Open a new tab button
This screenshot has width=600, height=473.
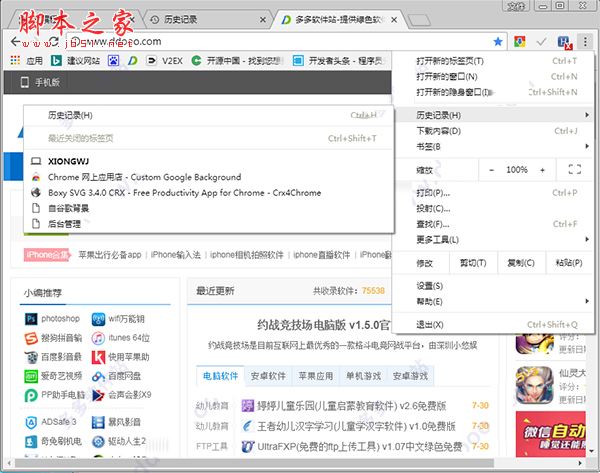pyautogui.click(x=419, y=20)
